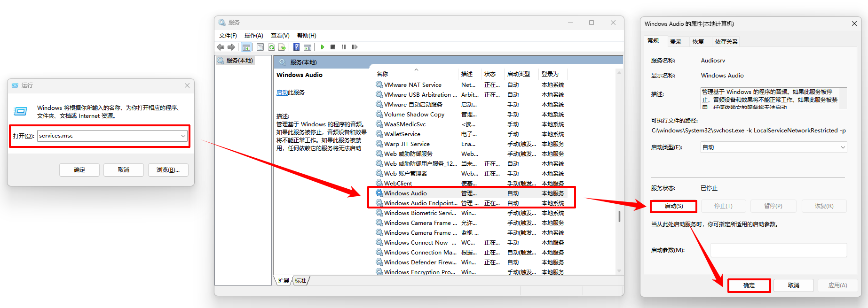Toggle show/hide console tree toolbar icon

coord(246,47)
